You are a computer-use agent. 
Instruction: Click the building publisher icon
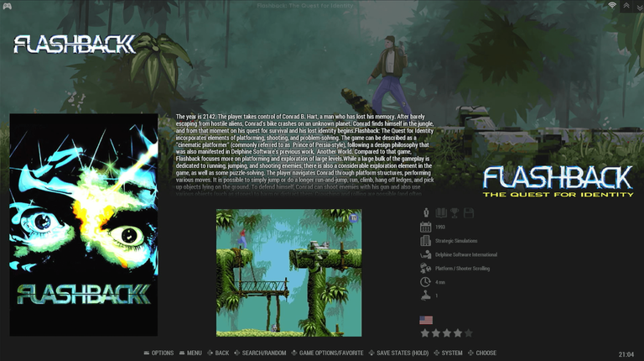[x=425, y=241]
